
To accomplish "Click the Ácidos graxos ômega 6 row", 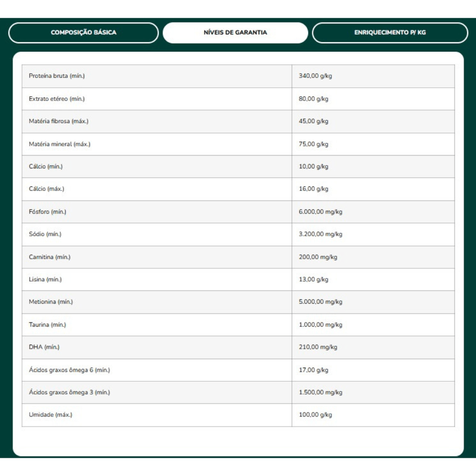I will (x=238, y=370).
